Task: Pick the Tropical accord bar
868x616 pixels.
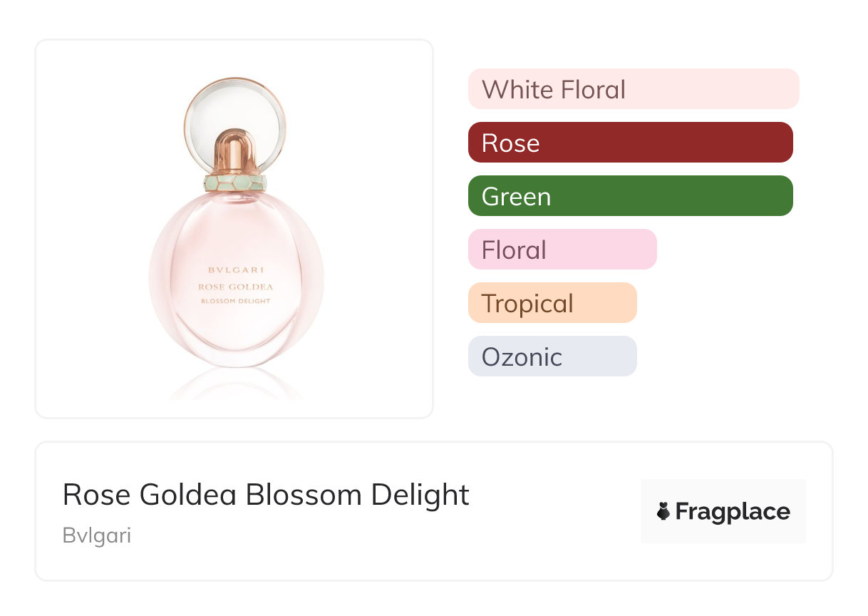Action: pos(552,303)
